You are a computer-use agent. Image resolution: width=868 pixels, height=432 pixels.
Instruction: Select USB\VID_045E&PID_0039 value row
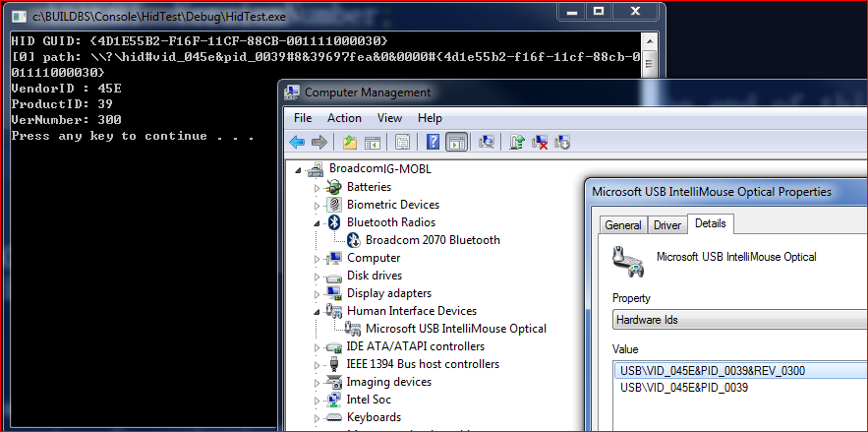coord(740,388)
